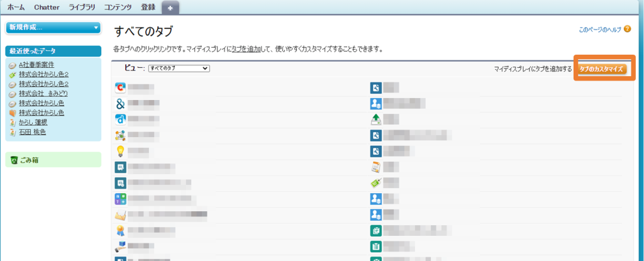
Task: Click the タブを追加 link in description
Action: (x=247, y=50)
